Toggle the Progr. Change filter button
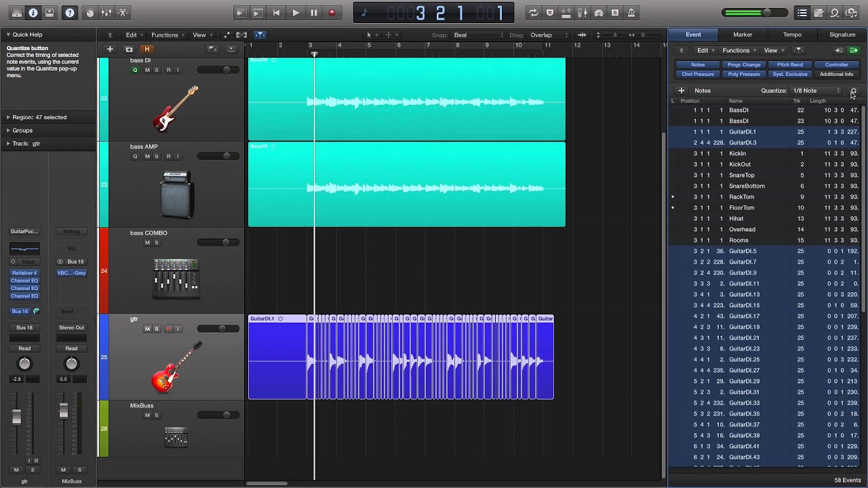The width and height of the screenshot is (868, 488). [744, 64]
